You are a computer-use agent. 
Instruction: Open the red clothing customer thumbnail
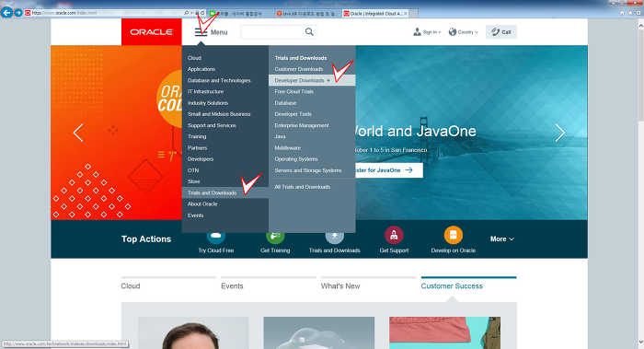[x=444, y=332]
